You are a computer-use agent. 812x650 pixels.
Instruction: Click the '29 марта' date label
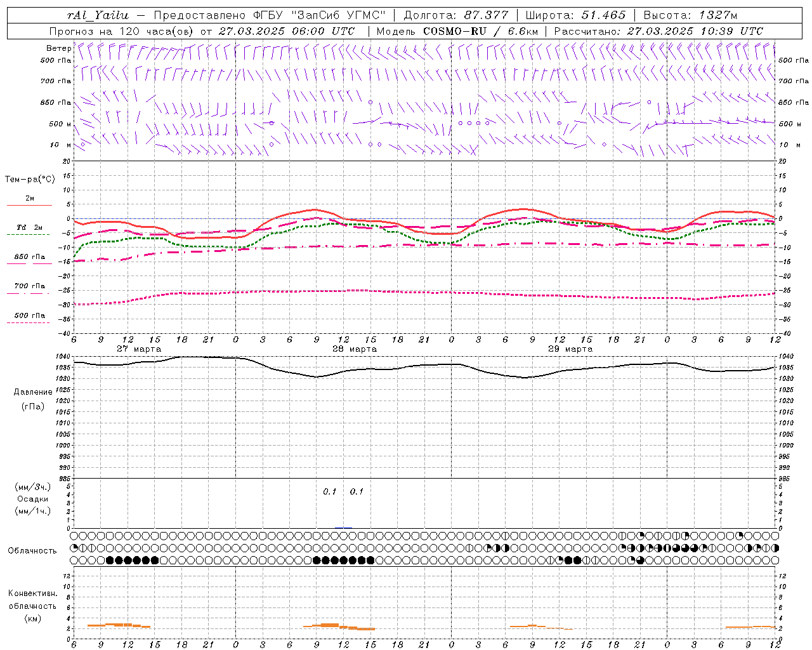570,349
